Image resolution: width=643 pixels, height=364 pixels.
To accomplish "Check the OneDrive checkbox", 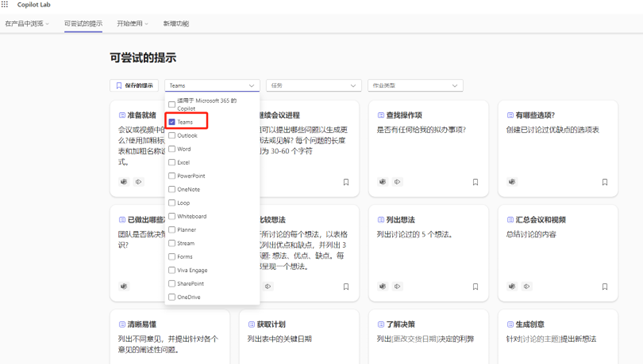I will coord(172,297).
